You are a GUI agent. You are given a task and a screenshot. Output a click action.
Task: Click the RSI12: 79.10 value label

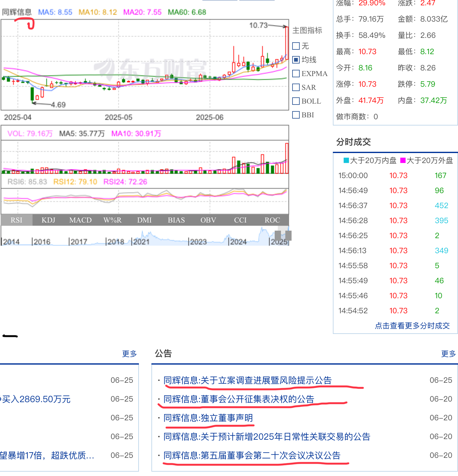(75, 182)
